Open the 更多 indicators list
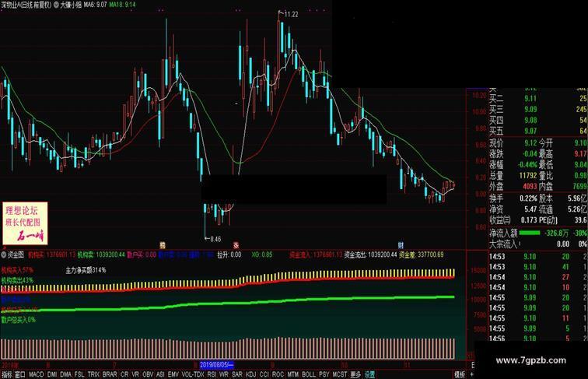This screenshot has height=379, width=588. click(355, 374)
